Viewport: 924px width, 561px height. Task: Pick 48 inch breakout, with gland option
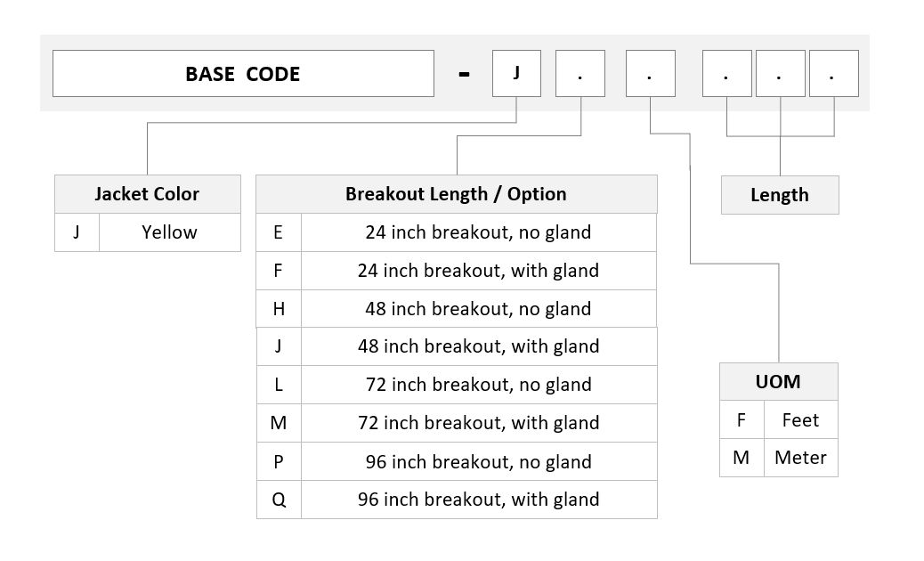click(x=456, y=346)
